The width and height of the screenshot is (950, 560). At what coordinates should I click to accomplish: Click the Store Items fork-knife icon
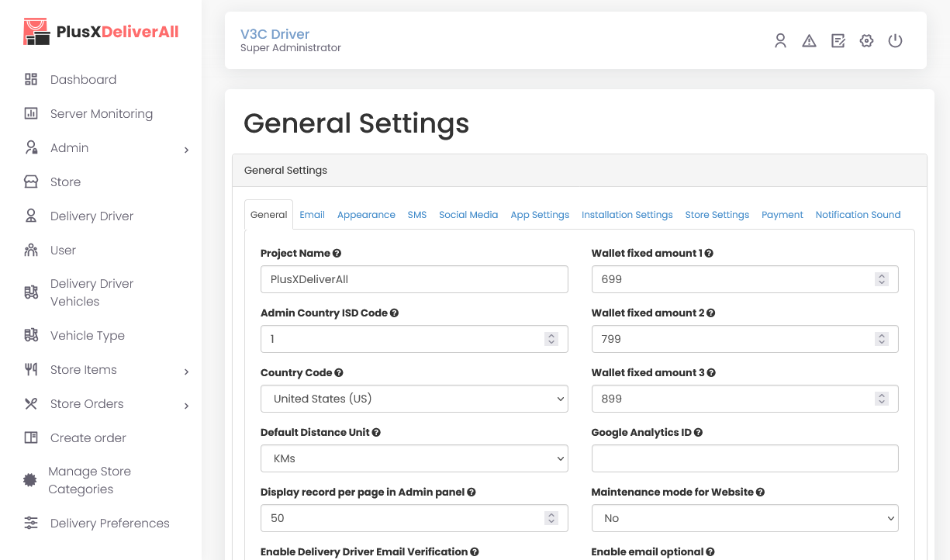coord(31,369)
